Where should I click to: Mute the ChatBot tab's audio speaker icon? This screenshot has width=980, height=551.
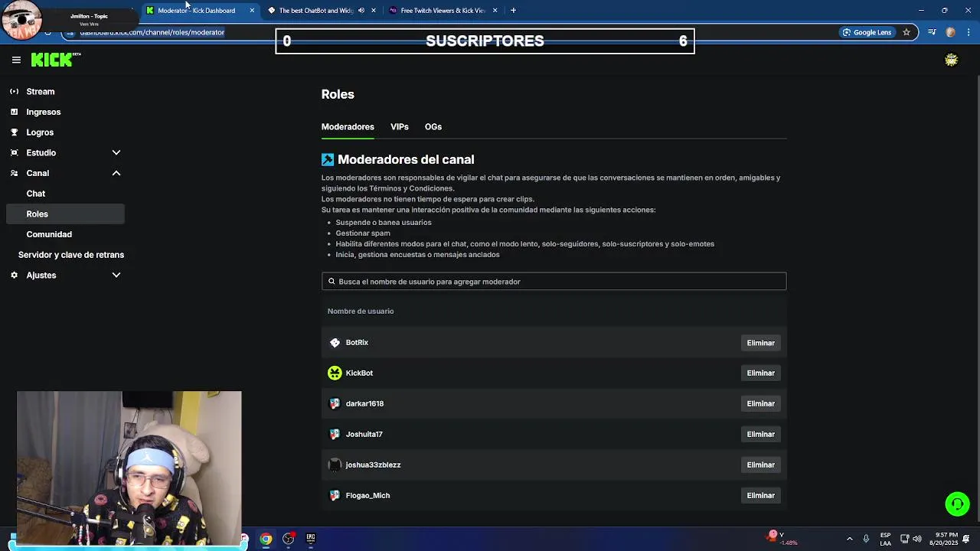click(x=361, y=11)
